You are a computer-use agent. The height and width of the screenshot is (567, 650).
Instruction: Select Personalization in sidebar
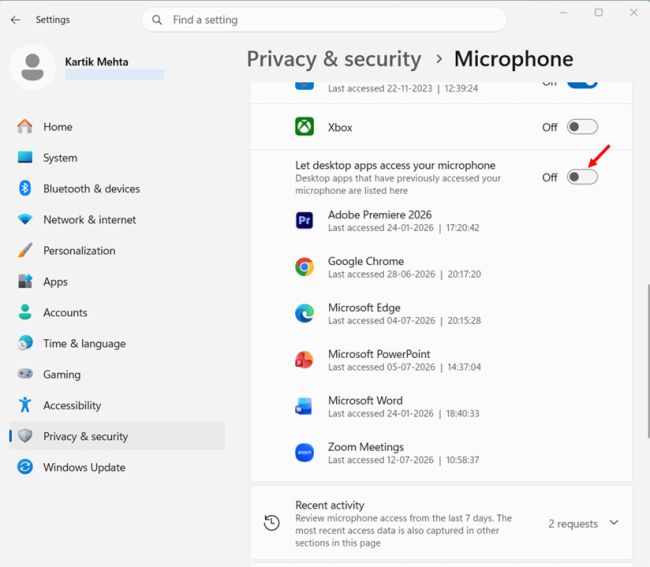click(117, 250)
